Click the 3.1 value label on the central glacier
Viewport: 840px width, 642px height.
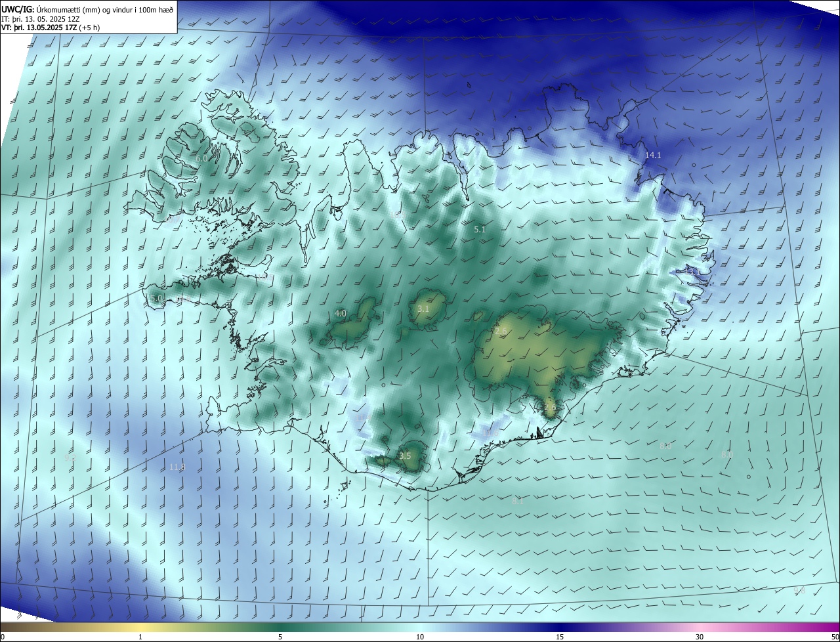coord(423,309)
